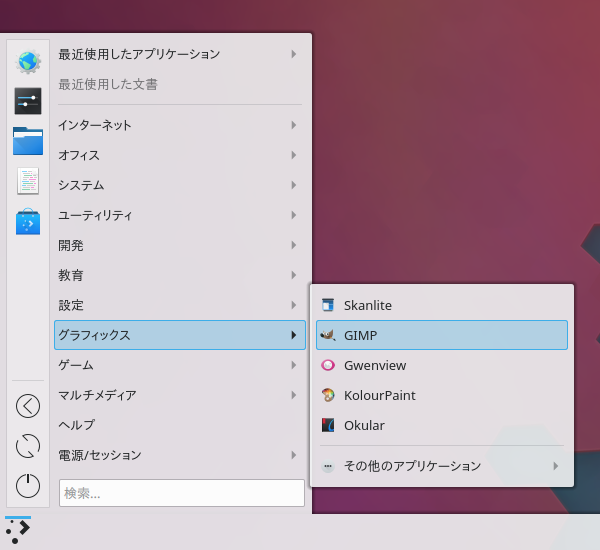Expand arrow next to オフィス
This screenshot has width=600, height=550.
pos(293,155)
